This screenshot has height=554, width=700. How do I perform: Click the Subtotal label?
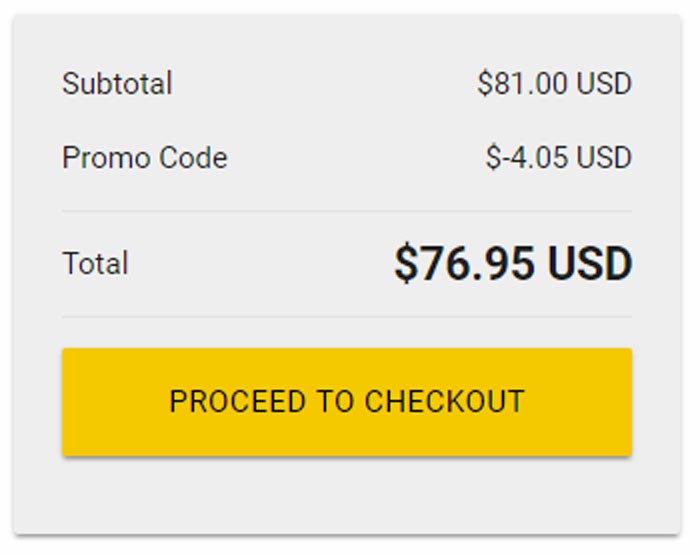(x=117, y=83)
